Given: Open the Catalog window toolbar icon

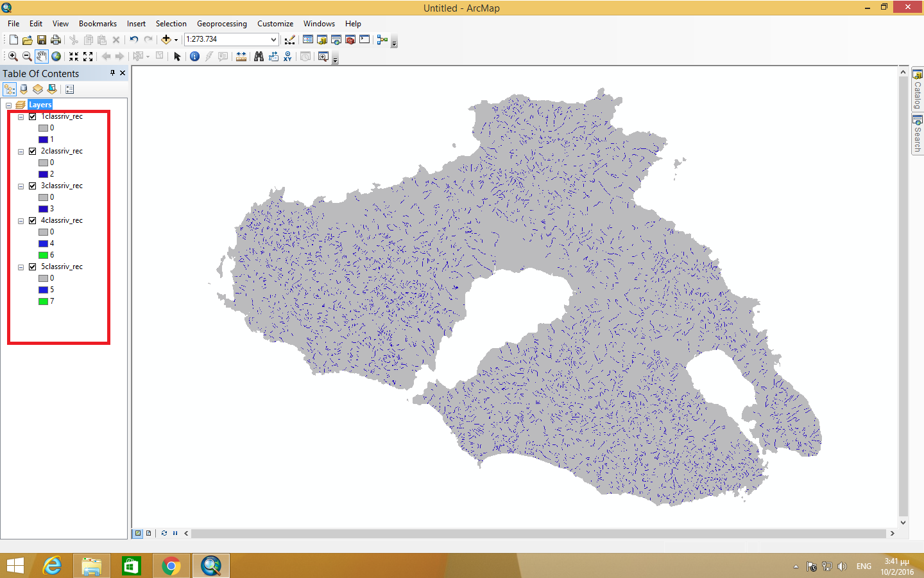Looking at the screenshot, I should [322, 40].
